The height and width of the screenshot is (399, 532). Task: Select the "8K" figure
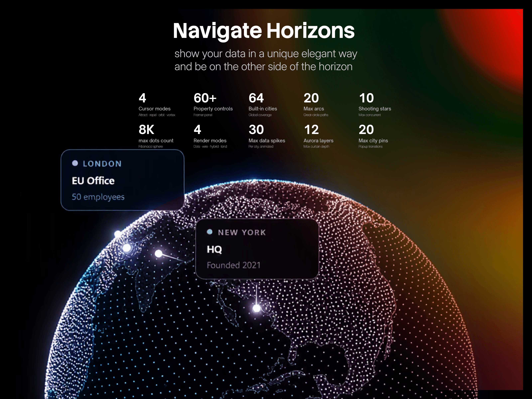click(146, 130)
